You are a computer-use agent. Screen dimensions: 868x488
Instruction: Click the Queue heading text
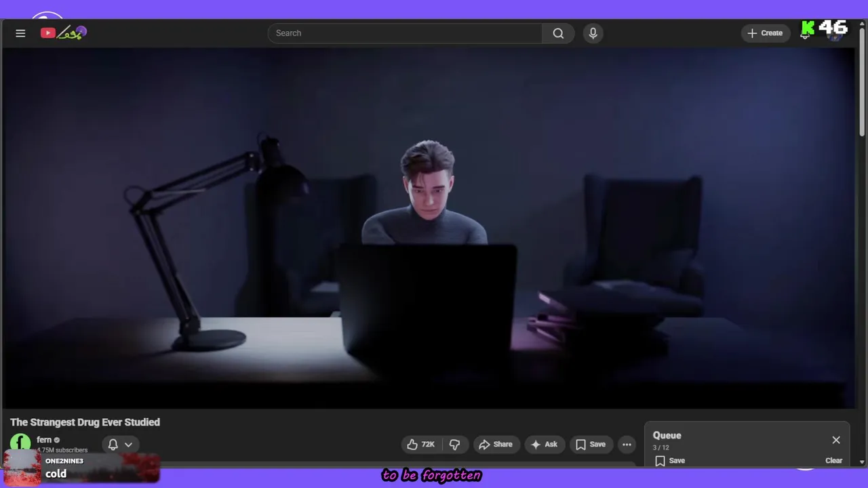[x=667, y=436]
